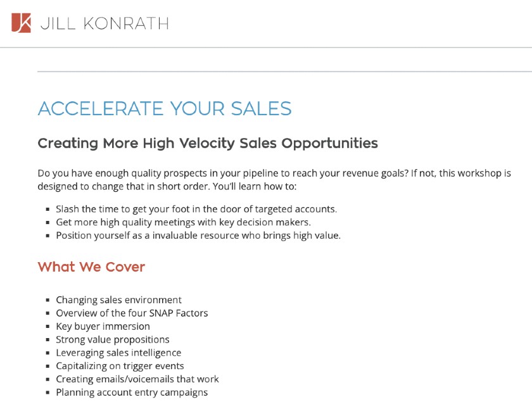Click the 'Slash the time' bullet
This screenshot has height=402, width=532.
tap(196, 209)
